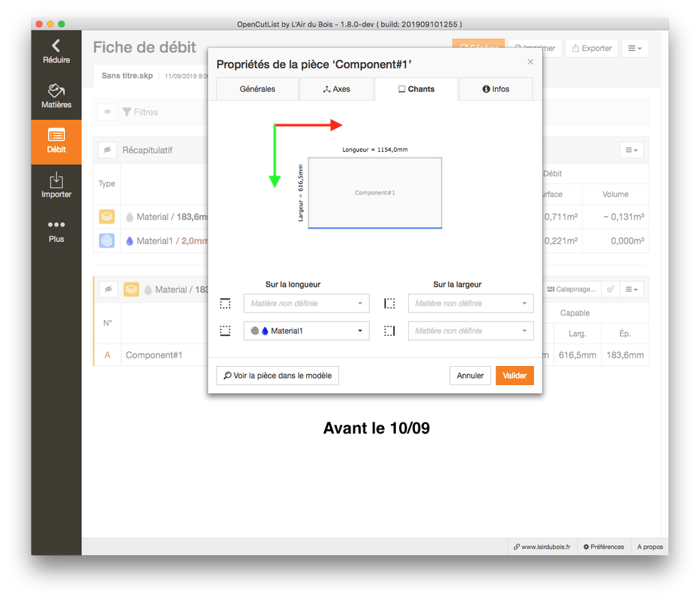
Task: Toggle visibility of Récapitulatif section
Action: pos(107,150)
